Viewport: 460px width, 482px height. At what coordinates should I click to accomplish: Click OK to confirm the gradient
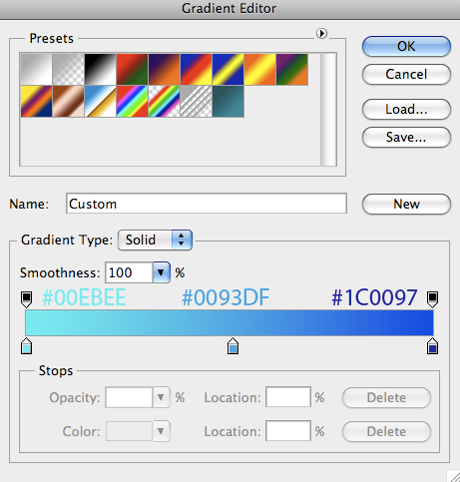[x=406, y=46]
